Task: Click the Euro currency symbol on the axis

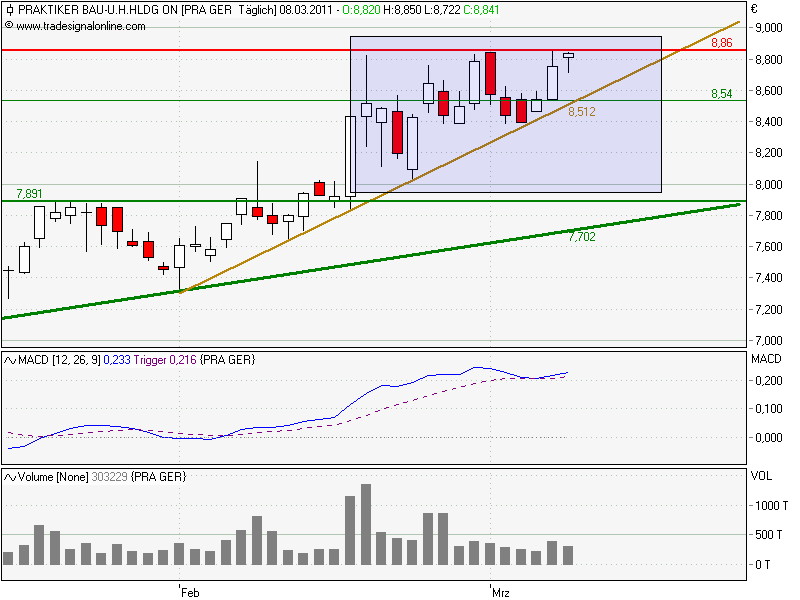Action: tap(755, 9)
